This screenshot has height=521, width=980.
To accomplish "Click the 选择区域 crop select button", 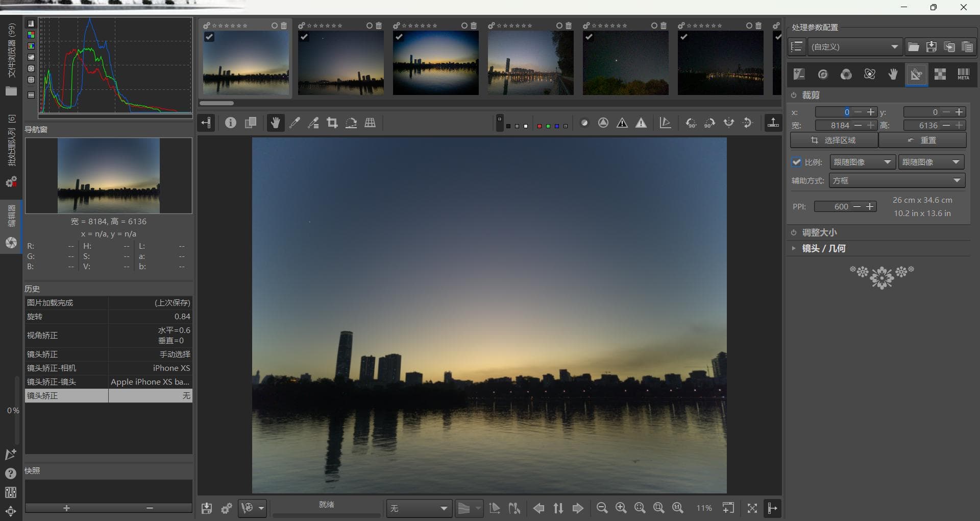I will click(834, 140).
